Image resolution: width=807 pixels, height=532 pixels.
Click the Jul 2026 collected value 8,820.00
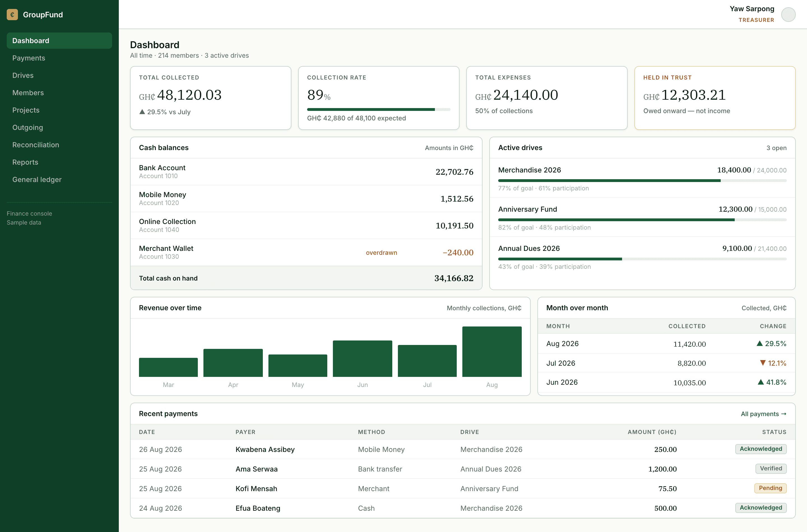692,363
